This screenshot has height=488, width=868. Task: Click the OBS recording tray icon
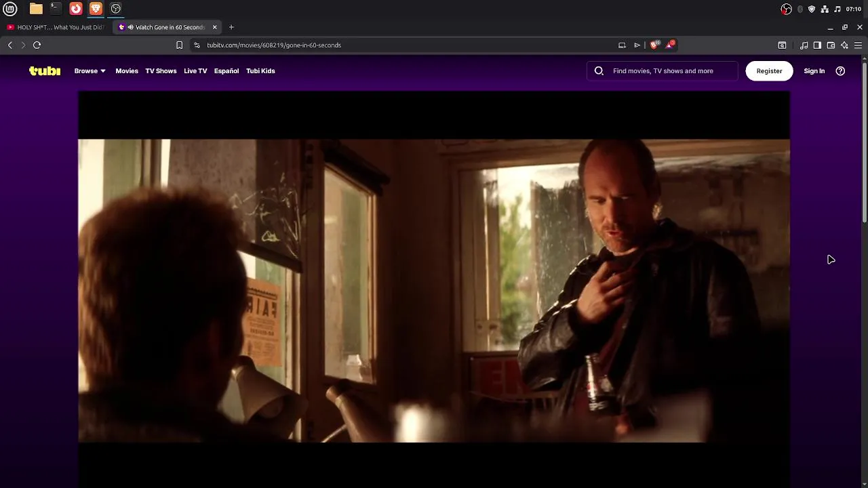(x=786, y=9)
